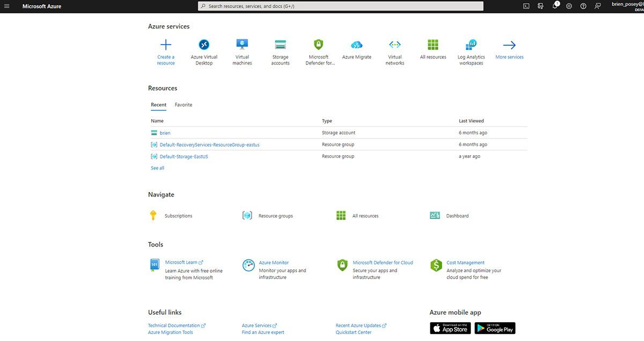Open the hamburger portal menu

click(7, 6)
